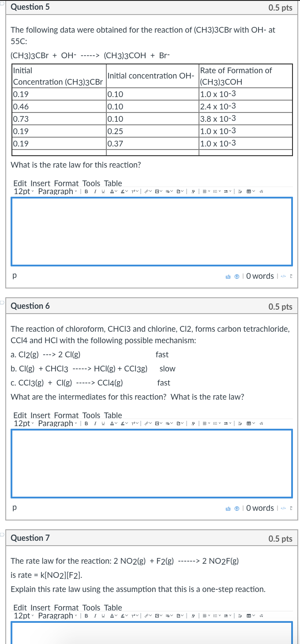The width and height of the screenshot is (300, 644).
Task: Open the accessibility checker below Question 5 editor
Action: [x=236, y=276]
